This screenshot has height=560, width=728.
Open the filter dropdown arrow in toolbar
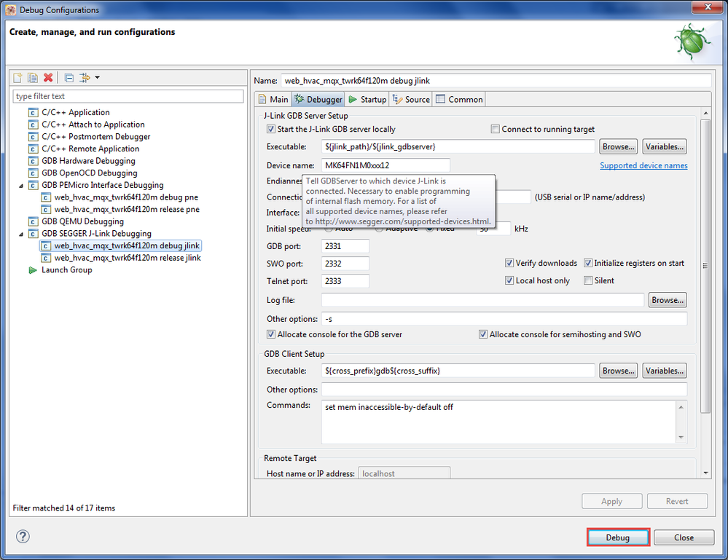pos(97,77)
